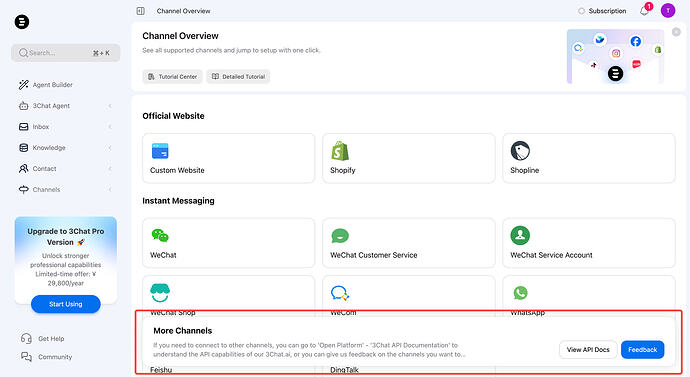Click Start Using upgrade button
Screen dimensions: 690x377
[66, 304]
